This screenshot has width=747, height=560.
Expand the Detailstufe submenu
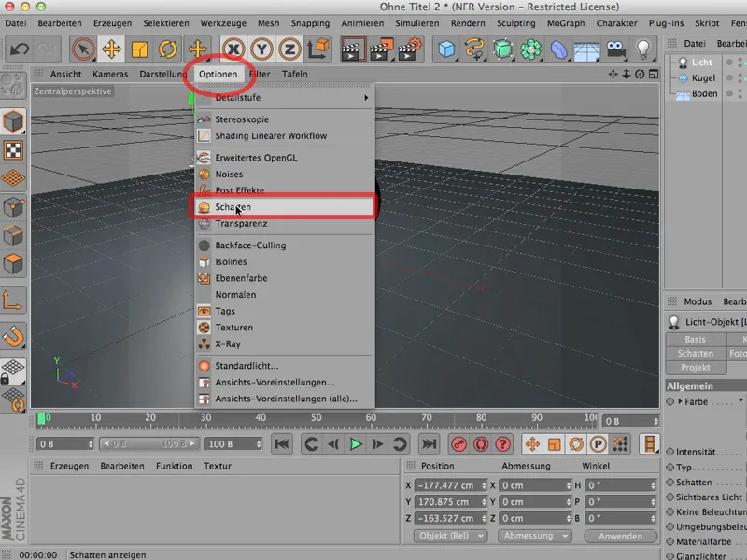coord(284,98)
